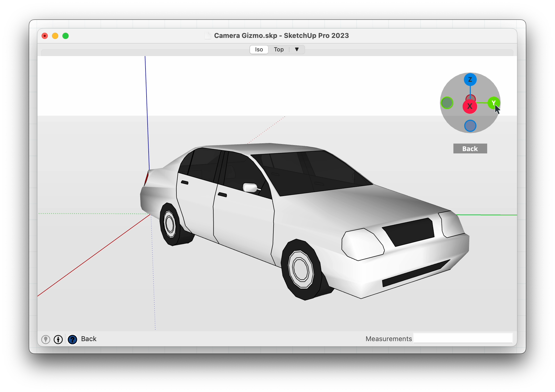Click into the Measurements input box
Screen dimensions: 555x392
(x=462, y=338)
